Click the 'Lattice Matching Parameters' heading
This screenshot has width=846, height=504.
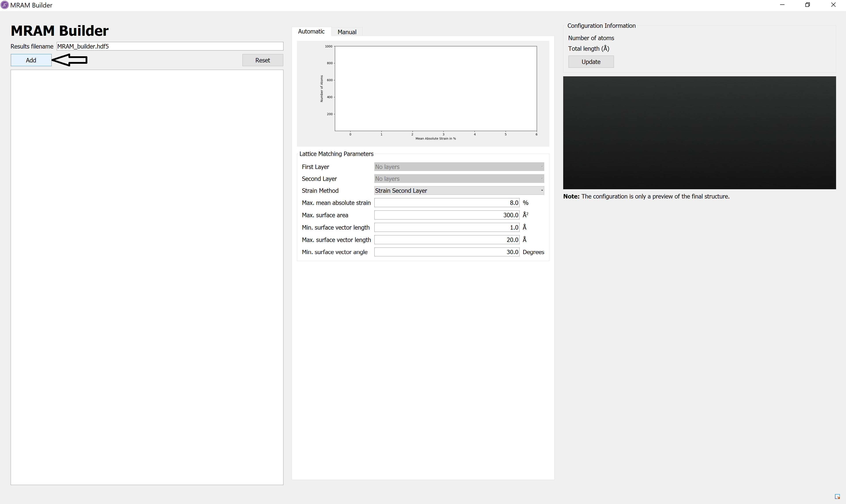[x=336, y=154]
